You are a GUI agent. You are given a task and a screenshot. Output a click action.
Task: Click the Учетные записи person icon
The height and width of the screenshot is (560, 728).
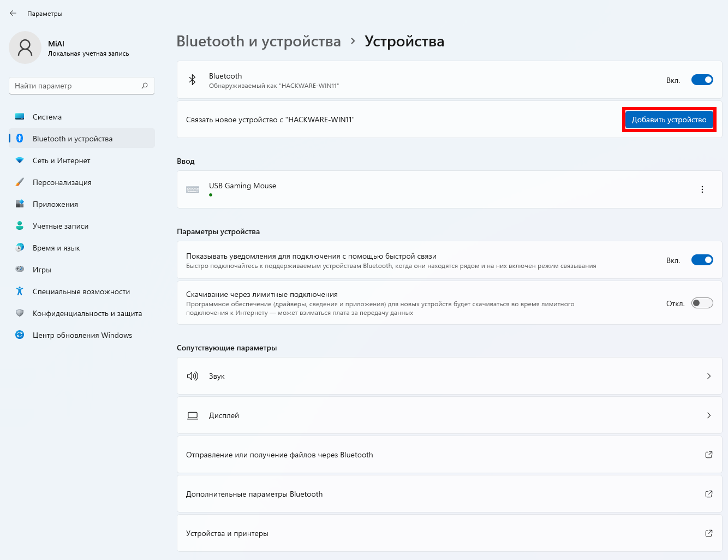(20, 226)
